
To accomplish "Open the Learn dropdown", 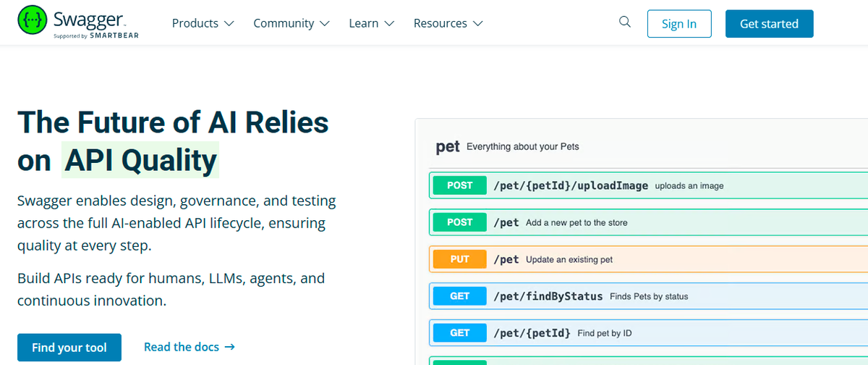I will (371, 23).
